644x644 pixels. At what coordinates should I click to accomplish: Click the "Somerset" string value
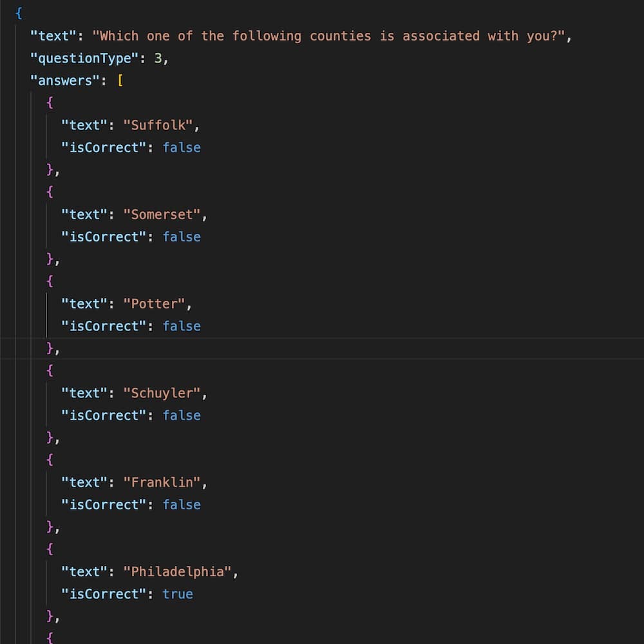coord(162,214)
